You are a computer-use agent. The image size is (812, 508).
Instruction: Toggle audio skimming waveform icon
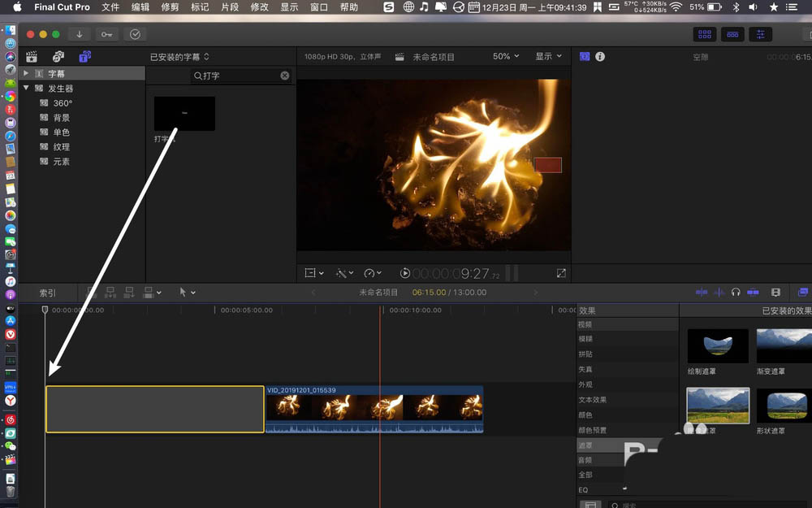coord(719,293)
